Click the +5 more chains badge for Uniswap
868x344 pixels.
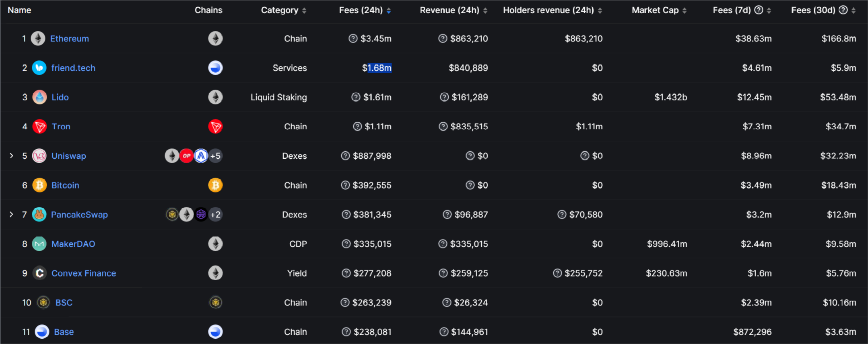tap(216, 156)
